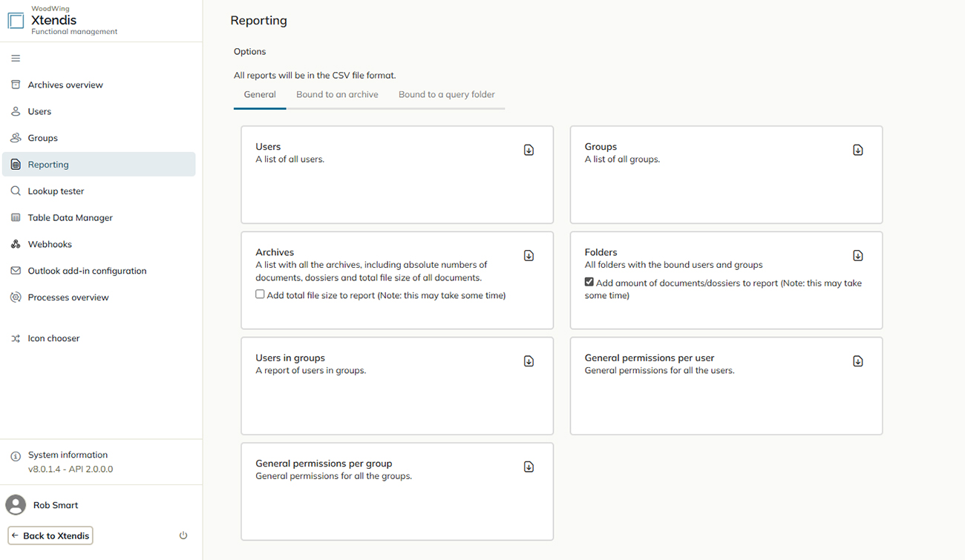Click the Outlook add-in envelope icon

coord(16,271)
